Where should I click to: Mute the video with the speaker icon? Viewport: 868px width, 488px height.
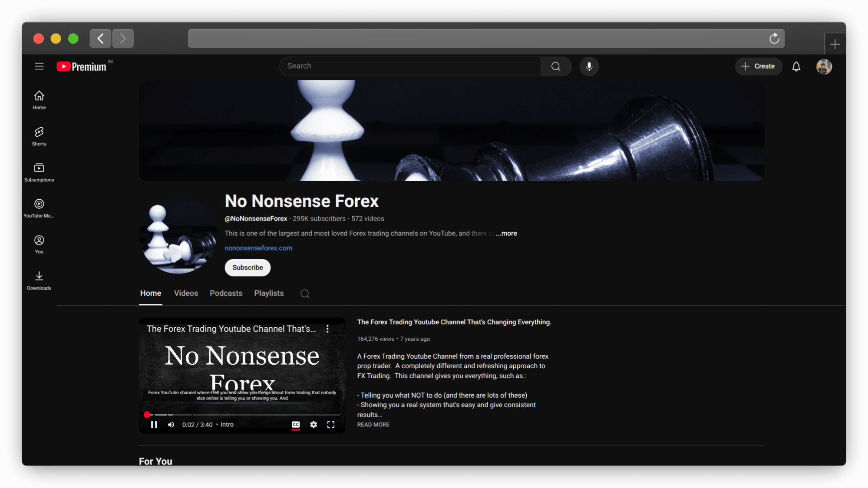click(171, 425)
